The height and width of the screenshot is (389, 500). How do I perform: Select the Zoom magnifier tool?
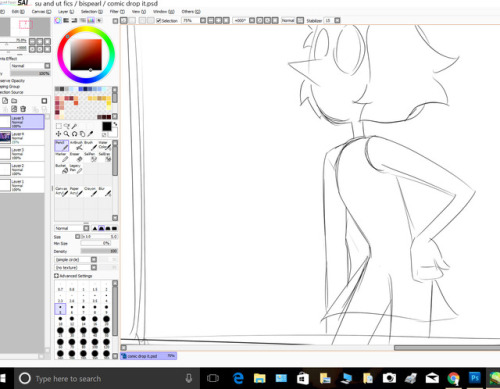(66, 134)
